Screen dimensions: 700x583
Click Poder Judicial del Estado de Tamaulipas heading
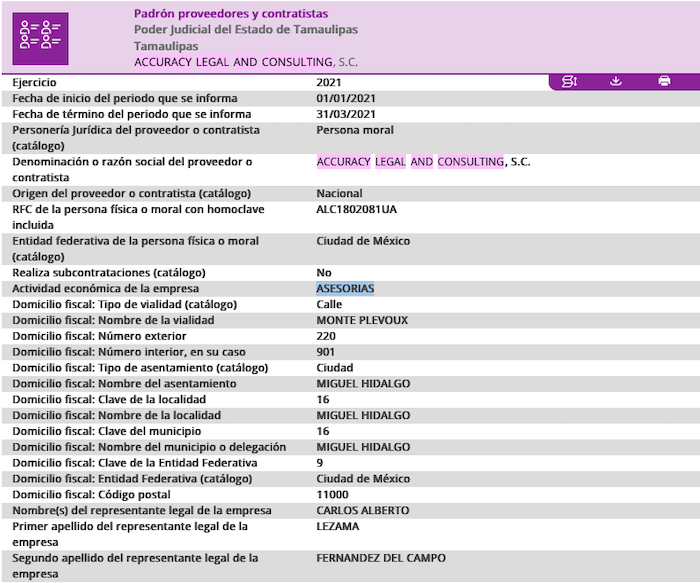click(x=245, y=30)
